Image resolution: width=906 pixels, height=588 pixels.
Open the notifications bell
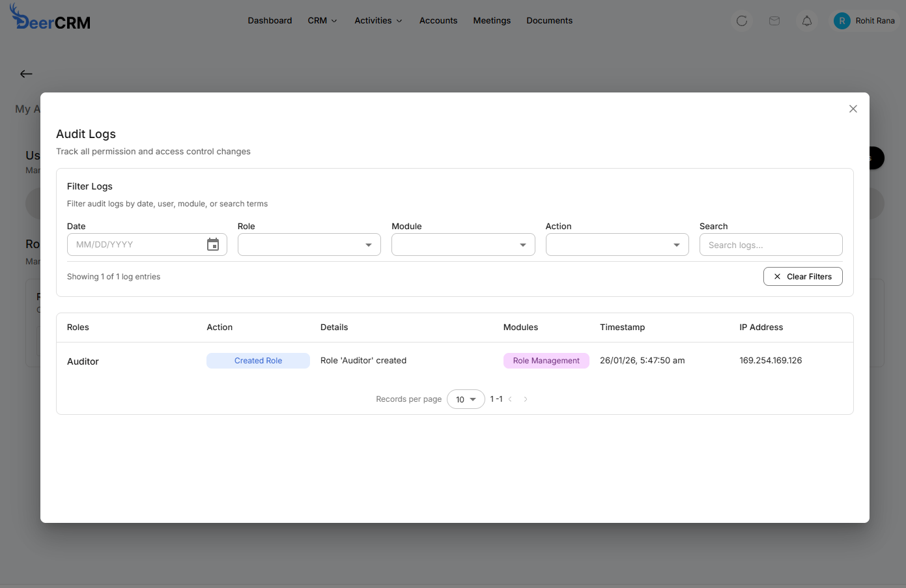pos(806,20)
